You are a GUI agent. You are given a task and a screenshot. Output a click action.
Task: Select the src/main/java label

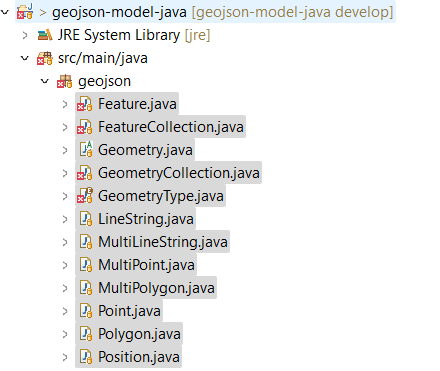[103, 58]
